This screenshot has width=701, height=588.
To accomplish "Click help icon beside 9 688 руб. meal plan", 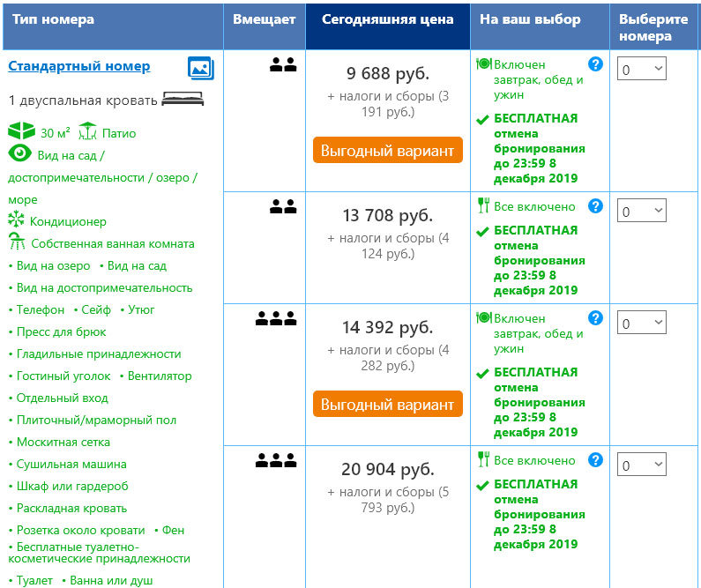I will [595, 64].
